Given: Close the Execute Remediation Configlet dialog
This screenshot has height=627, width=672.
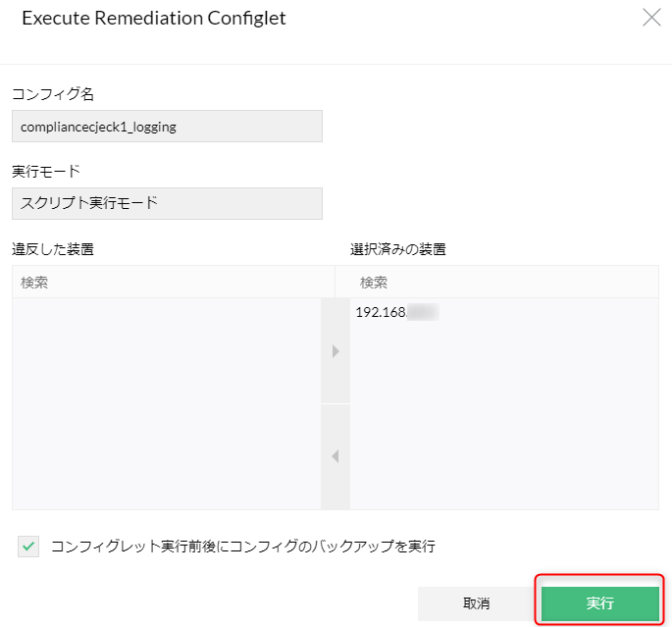Looking at the screenshot, I should pyautogui.click(x=651, y=18).
